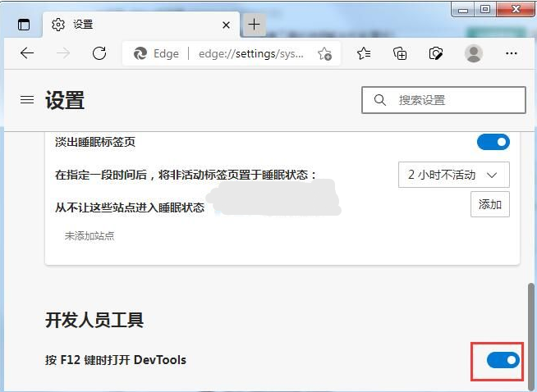537x392 pixels.
Task: Click the 开发人员工具 heading
Action: point(94,320)
